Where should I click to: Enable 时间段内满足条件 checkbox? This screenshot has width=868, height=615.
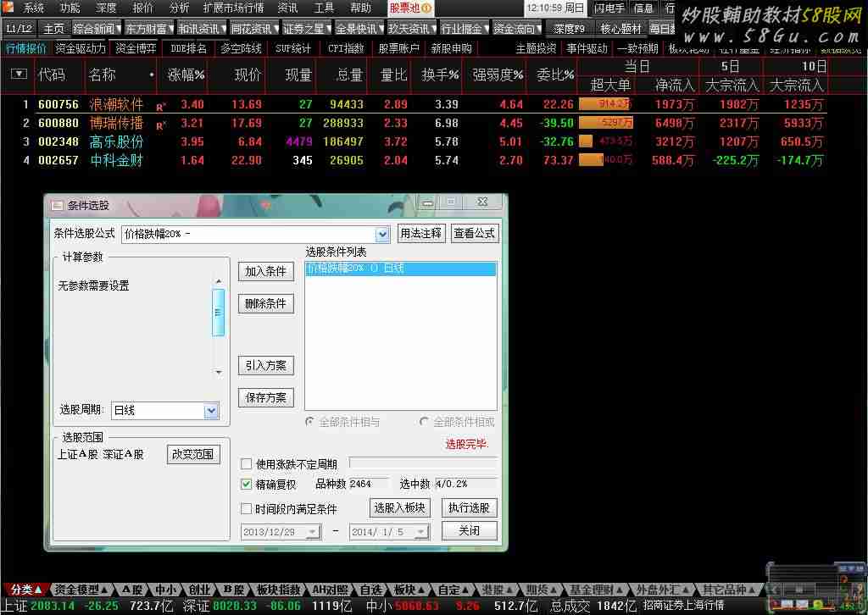[247, 508]
